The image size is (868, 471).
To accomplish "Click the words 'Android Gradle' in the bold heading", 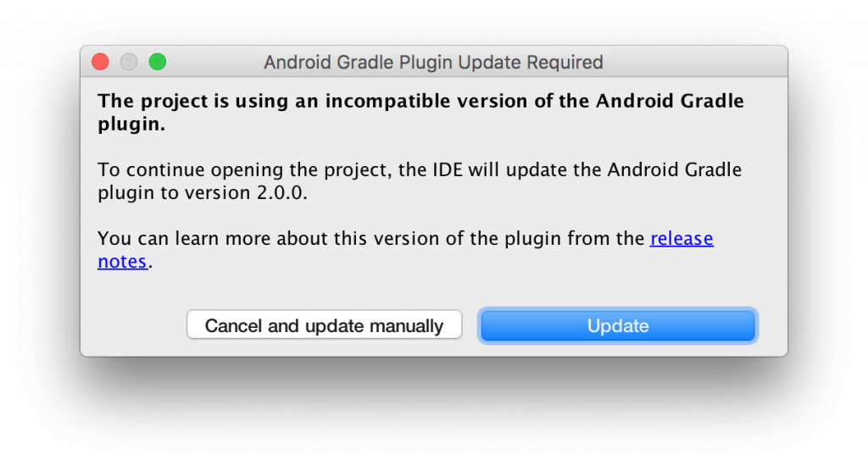I will (x=670, y=102).
